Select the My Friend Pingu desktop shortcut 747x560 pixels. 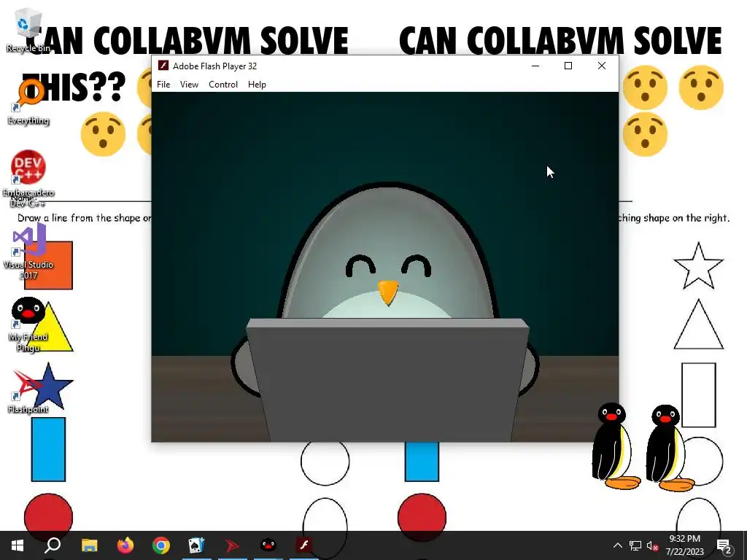coord(28,324)
